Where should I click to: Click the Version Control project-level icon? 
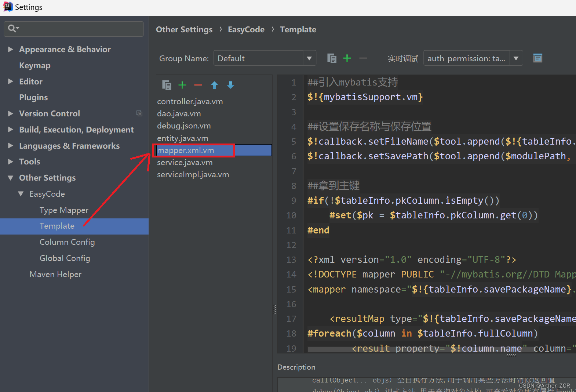139,113
